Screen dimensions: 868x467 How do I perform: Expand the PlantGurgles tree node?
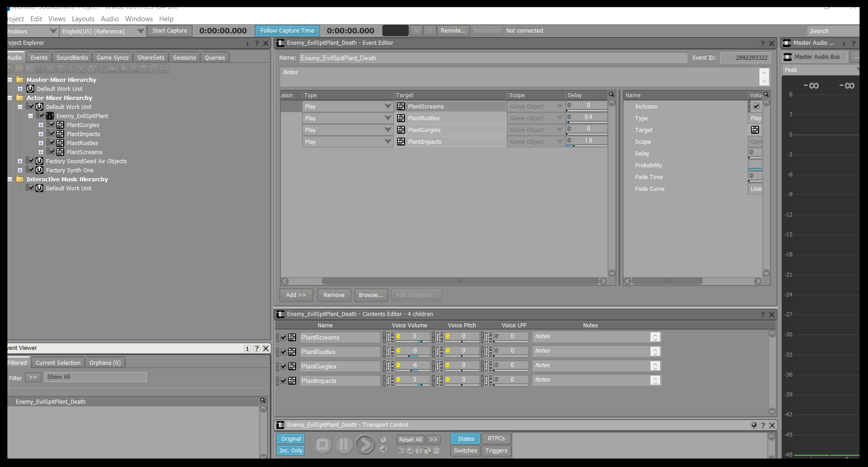pos(41,125)
